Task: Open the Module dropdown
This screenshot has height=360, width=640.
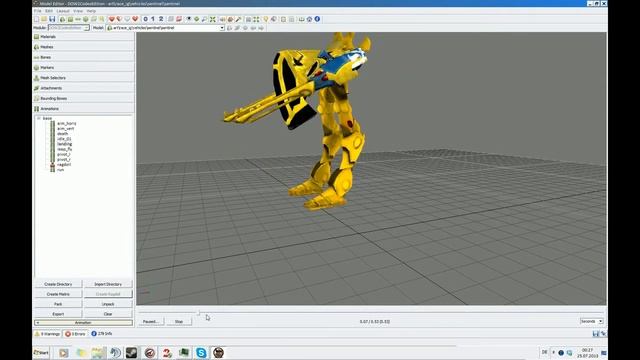Action: click(69, 28)
